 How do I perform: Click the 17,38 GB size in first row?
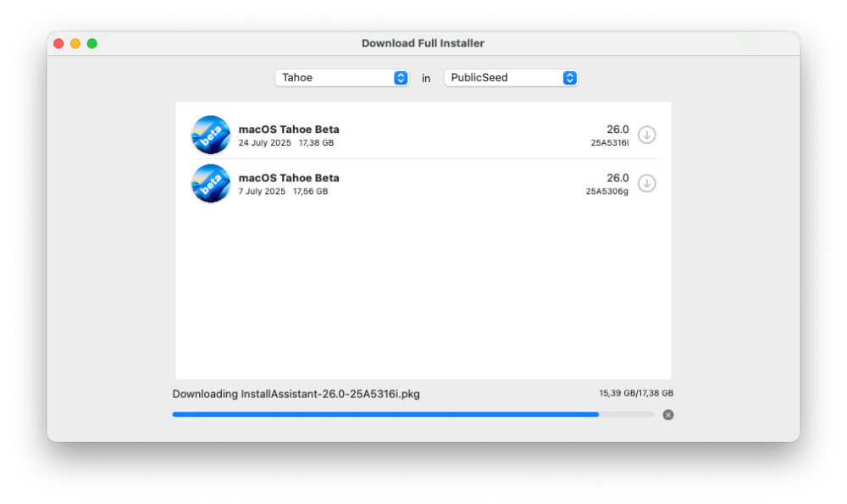(317, 142)
